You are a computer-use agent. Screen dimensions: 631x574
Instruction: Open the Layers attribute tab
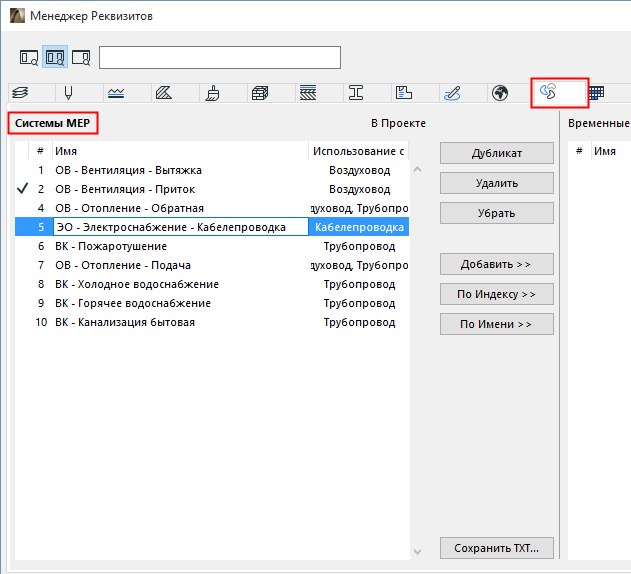tap(20, 93)
